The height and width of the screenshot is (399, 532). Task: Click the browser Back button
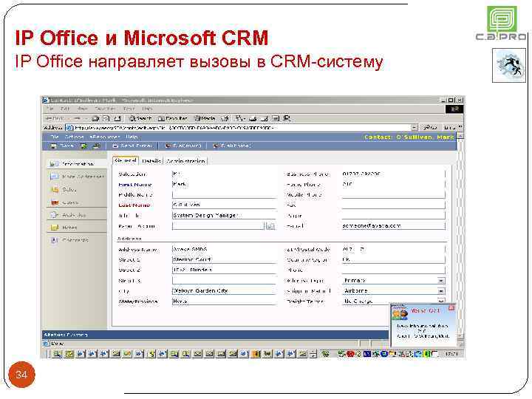point(55,118)
